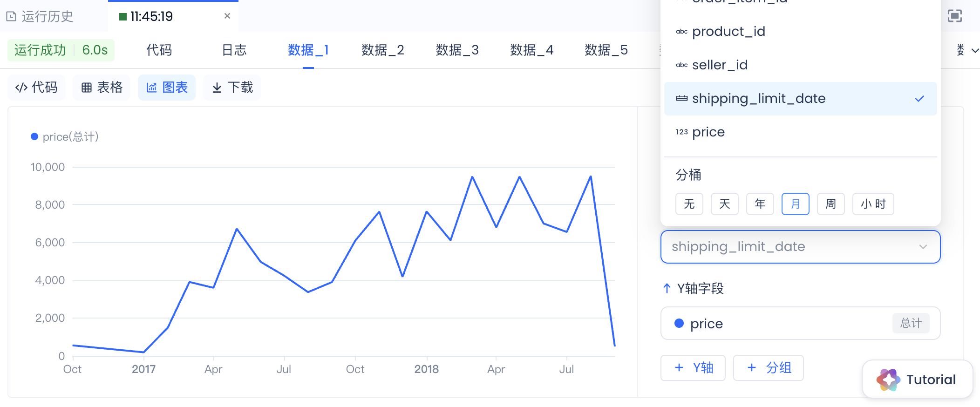The height and width of the screenshot is (407, 980).
Task: Switch to the 日志 log tab
Action: (234, 50)
